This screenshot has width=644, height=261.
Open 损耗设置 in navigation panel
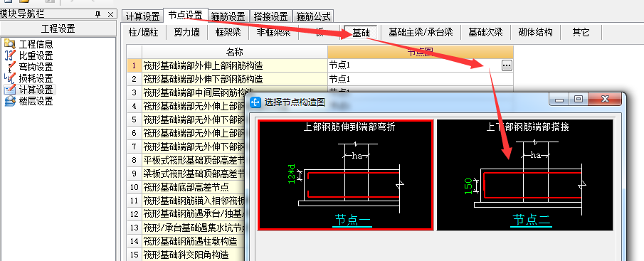tap(36, 78)
